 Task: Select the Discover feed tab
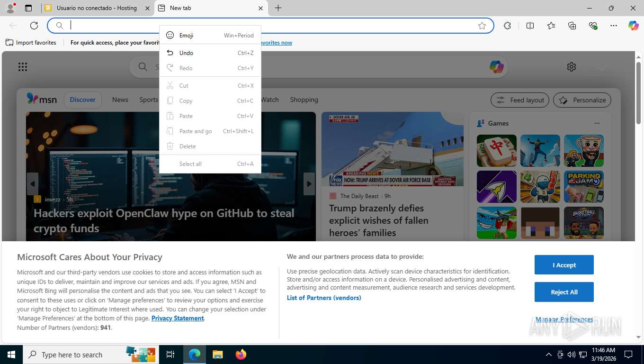[x=83, y=100]
